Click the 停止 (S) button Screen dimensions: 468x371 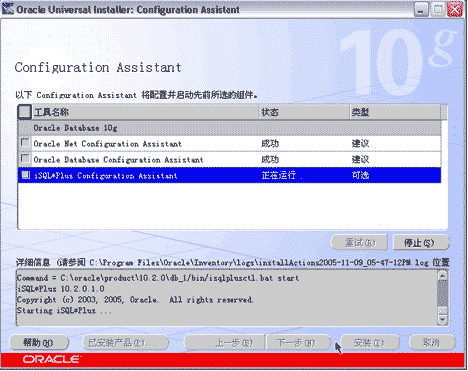click(x=421, y=242)
